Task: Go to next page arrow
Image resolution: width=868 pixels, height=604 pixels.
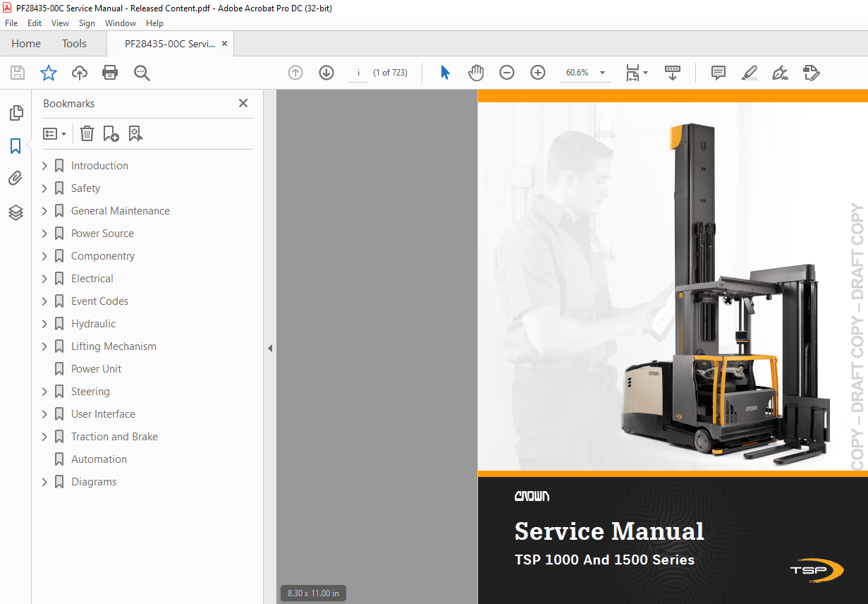Action: click(326, 73)
